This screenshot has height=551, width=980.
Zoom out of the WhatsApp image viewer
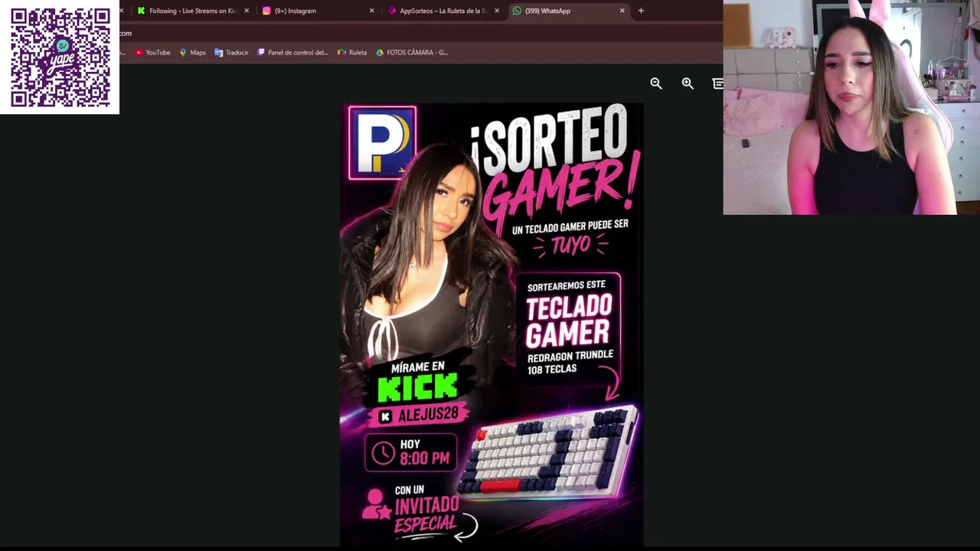coord(656,83)
